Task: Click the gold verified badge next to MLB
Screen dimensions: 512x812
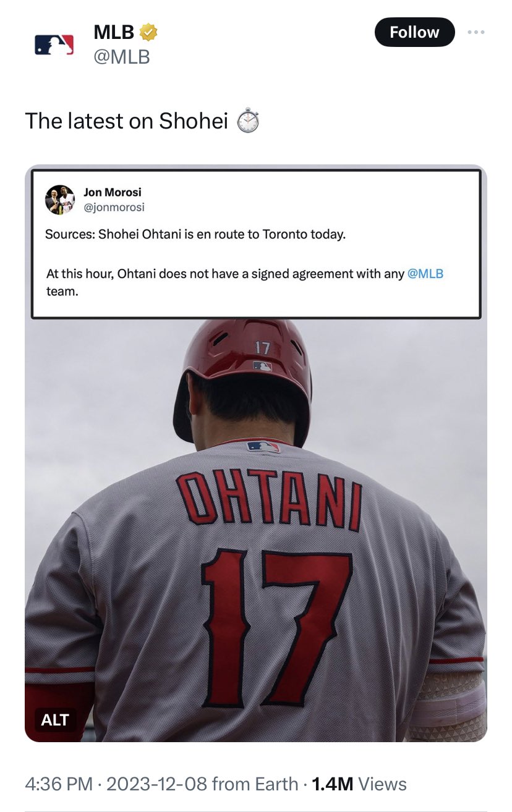Action: 148,32
